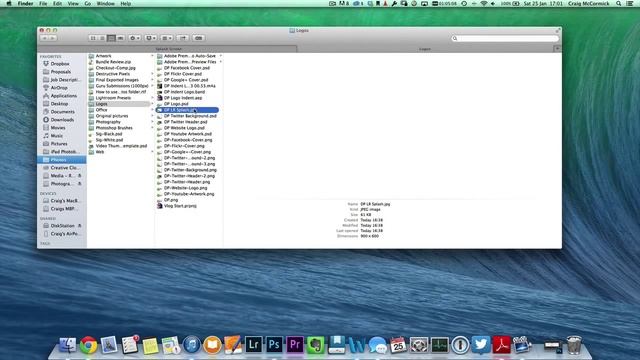Select Documents in the sidebar
Image resolution: width=640 pixels, height=360 pixels.
(x=62, y=111)
